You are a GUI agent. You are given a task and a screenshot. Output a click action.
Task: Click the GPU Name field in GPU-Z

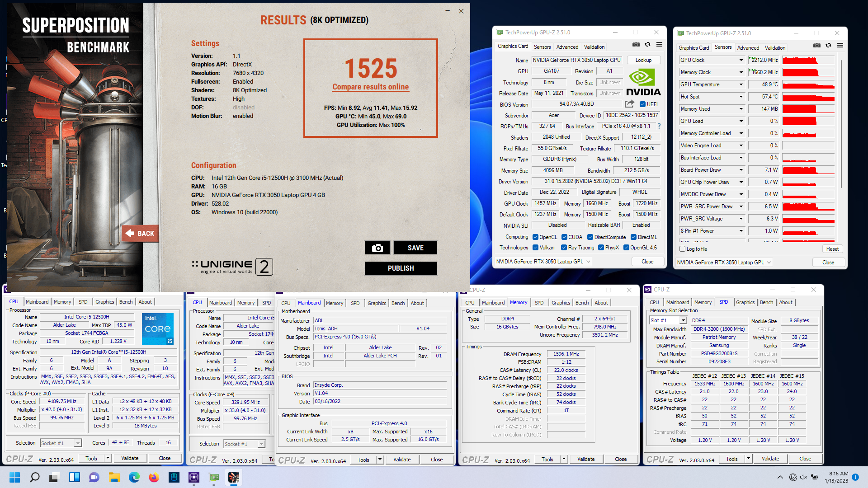click(577, 60)
